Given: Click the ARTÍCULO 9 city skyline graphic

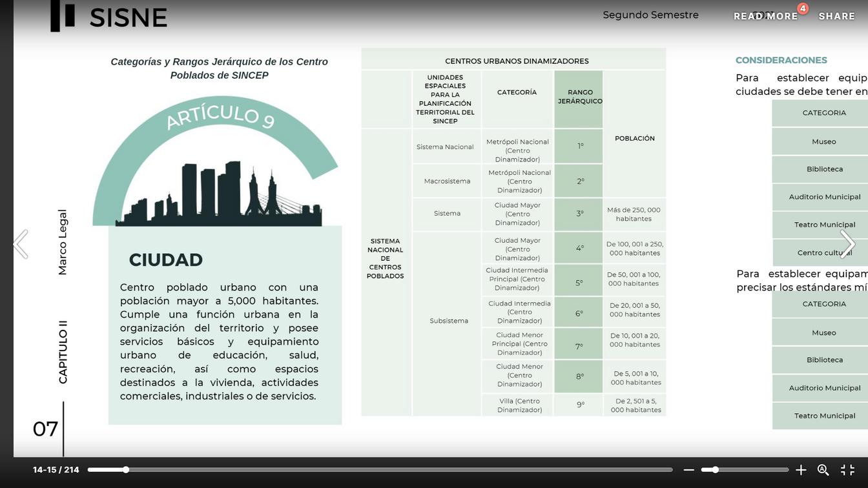Looking at the screenshot, I should pyautogui.click(x=216, y=161).
